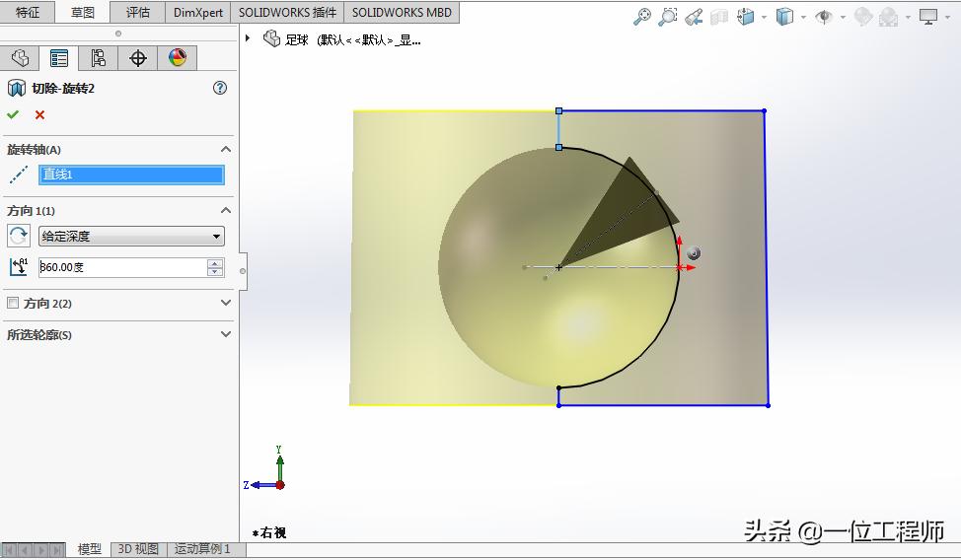Open the 评估 ribbon tab
The image size is (961, 560).
138,13
